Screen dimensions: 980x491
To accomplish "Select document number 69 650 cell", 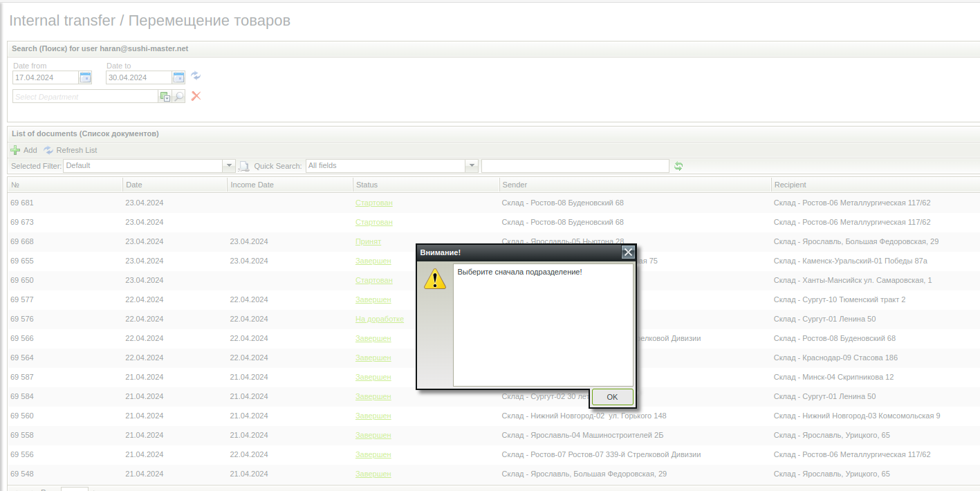I will [x=22, y=280].
